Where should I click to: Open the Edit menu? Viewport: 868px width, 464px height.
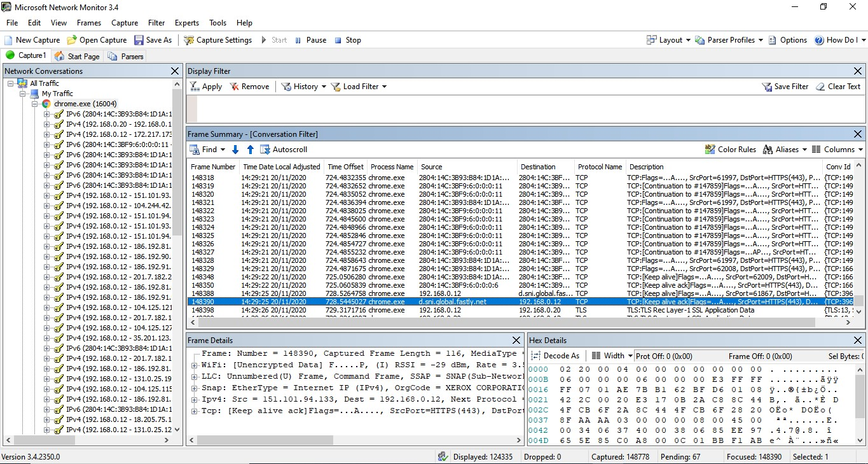[34, 22]
